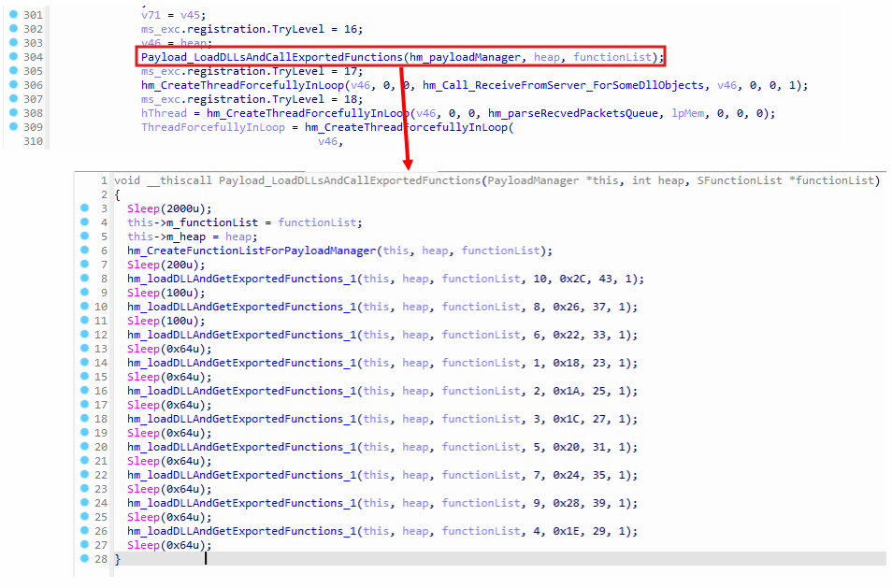892x588 pixels.
Task: Select v45 variable on line 301
Action: coord(190,15)
